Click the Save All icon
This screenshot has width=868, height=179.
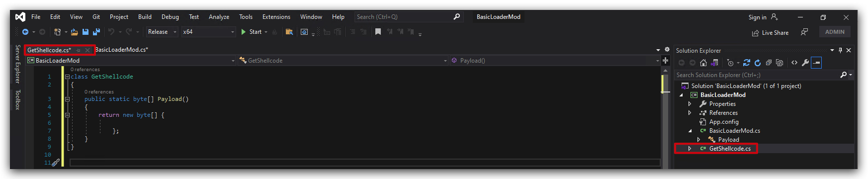click(x=96, y=32)
